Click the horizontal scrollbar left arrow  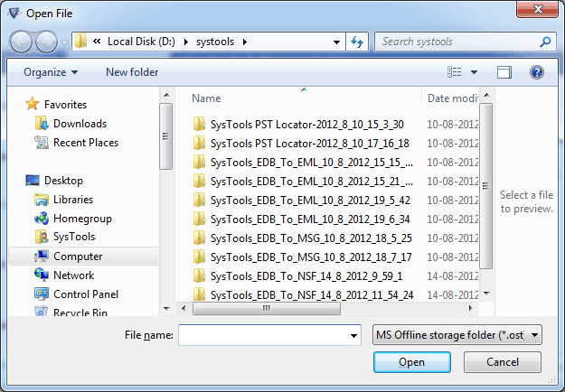click(184, 308)
